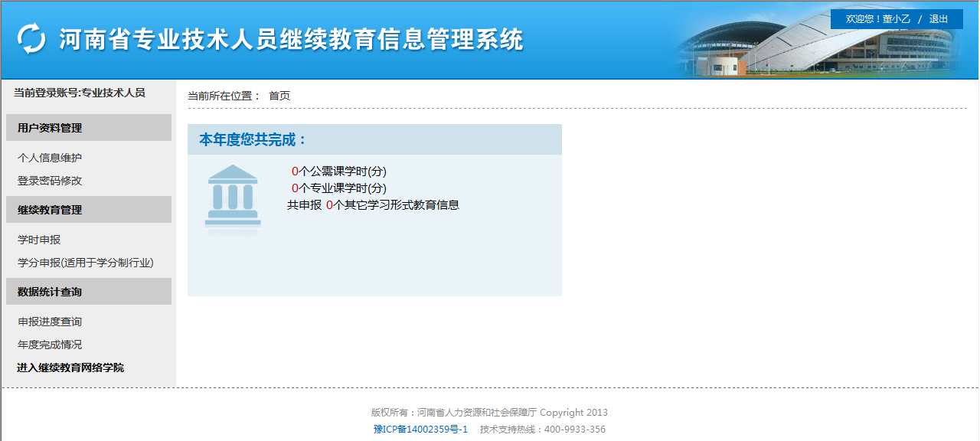Image resolution: width=980 pixels, height=441 pixels.
Task: Open 年度完成情况 in the sidebar
Action: (x=50, y=345)
